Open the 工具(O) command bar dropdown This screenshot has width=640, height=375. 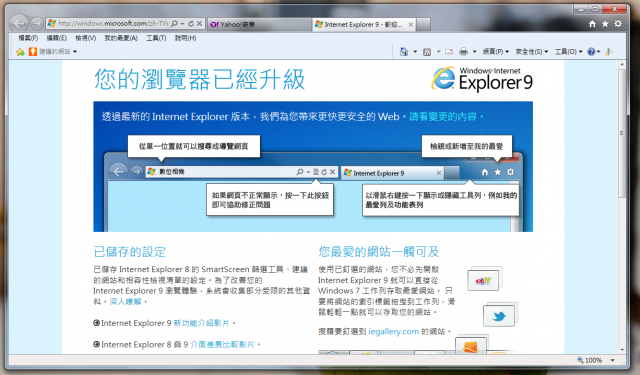click(x=568, y=51)
